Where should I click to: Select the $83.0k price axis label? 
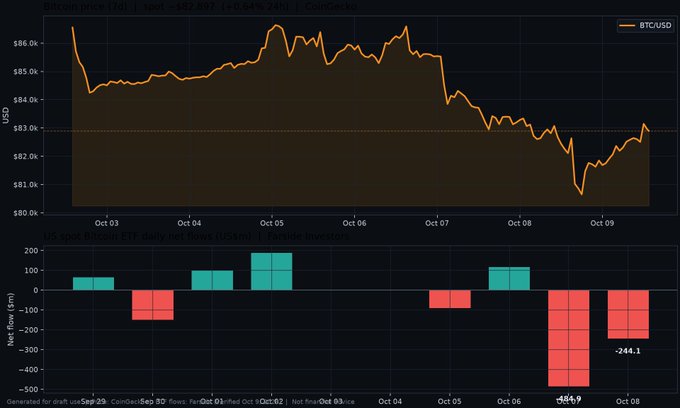pos(26,128)
